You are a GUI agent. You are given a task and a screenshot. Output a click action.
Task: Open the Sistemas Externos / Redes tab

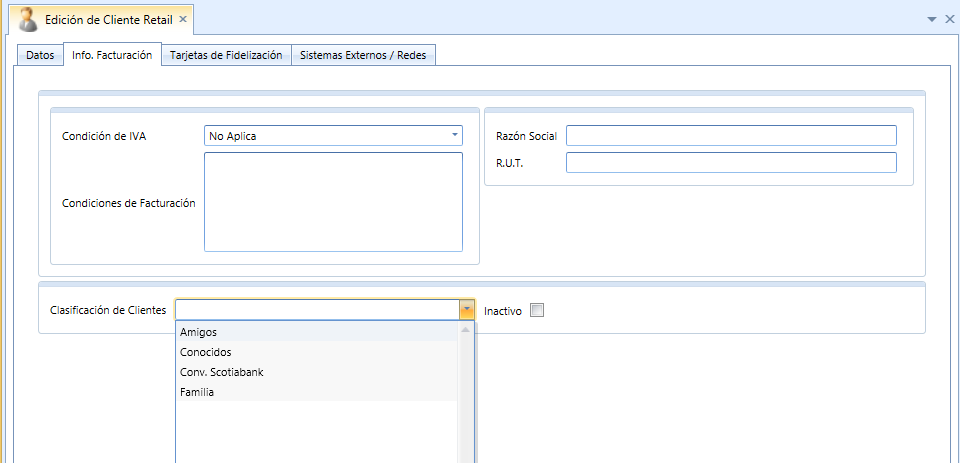coord(363,55)
